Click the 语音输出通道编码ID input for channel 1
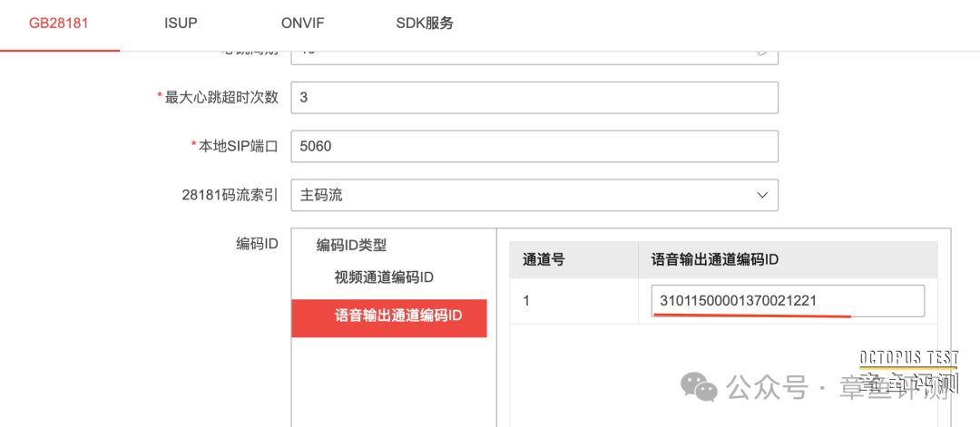 [788, 301]
